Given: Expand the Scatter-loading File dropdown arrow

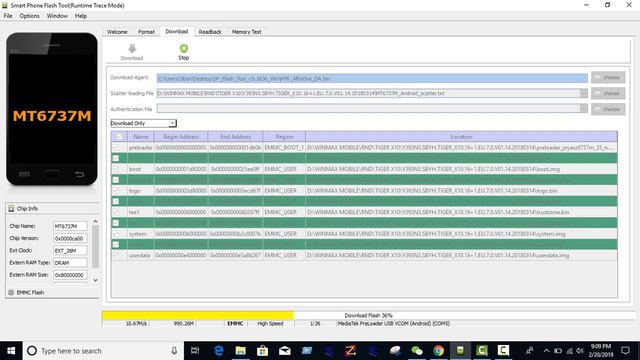Looking at the screenshot, I should click(584, 93).
